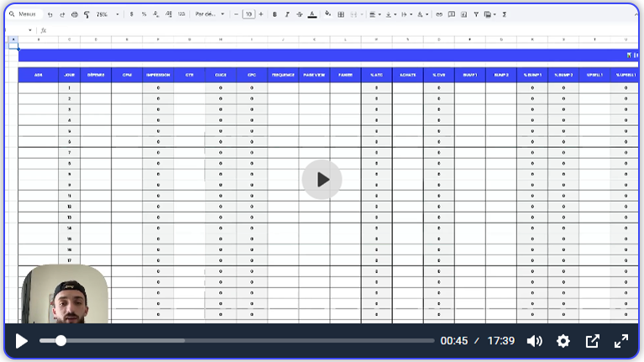Open the Menus search box in Sheets toolbar
Screen dimensions: 644x362
tap(24, 14)
